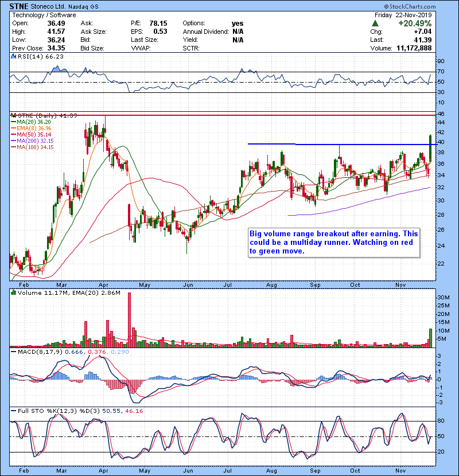Click the 30M tick on the volume axis
Viewport: 459px width, 476px height.
click(x=443, y=298)
